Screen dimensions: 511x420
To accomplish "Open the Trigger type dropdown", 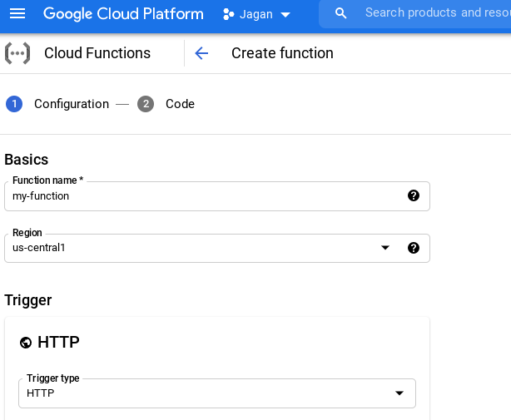I will [x=217, y=393].
